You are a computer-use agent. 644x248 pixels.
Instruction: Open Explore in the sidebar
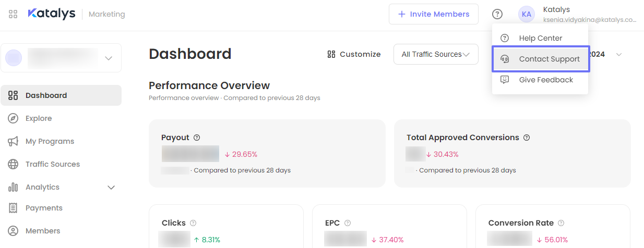tap(39, 118)
